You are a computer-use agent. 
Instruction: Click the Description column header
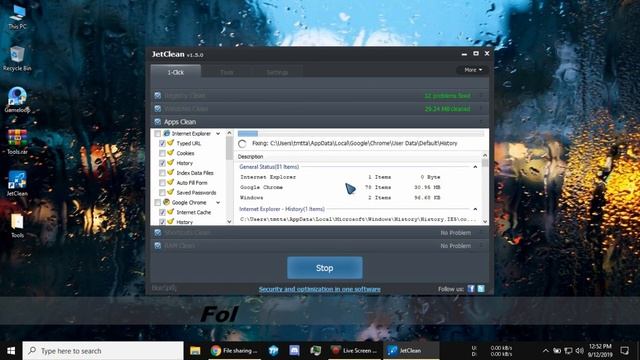(x=250, y=156)
